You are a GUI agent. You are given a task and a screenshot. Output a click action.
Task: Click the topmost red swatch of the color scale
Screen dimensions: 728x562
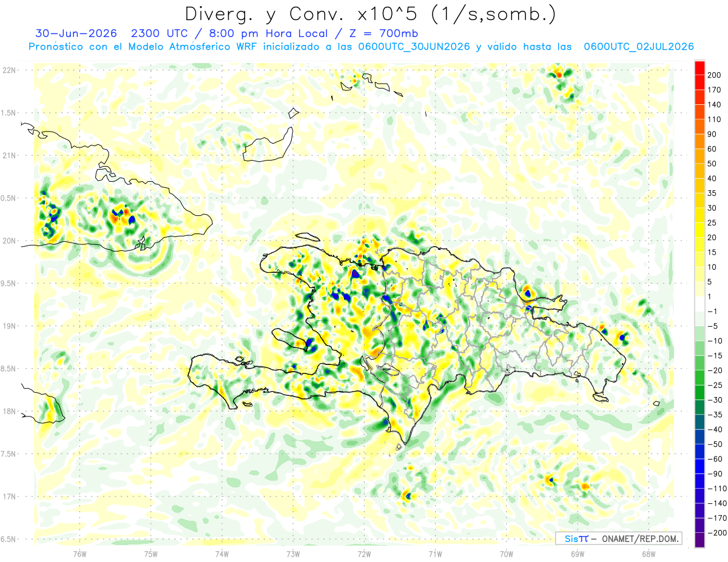point(699,68)
